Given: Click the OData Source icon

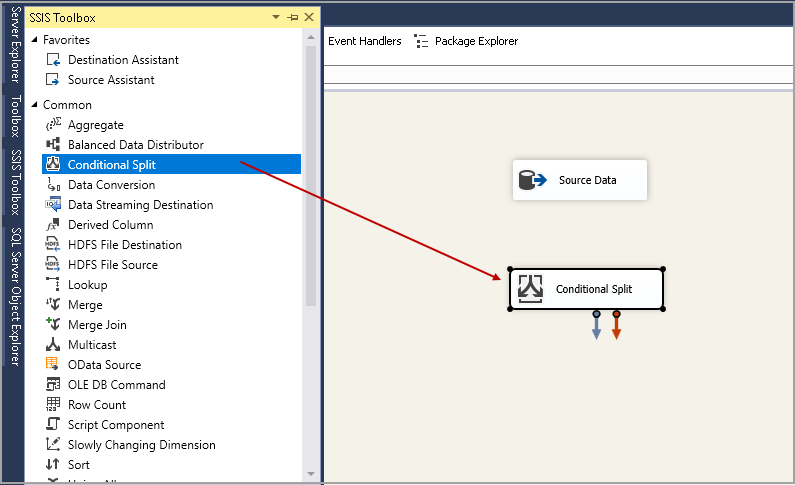Looking at the screenshot, I should click(x=53, y=364).
